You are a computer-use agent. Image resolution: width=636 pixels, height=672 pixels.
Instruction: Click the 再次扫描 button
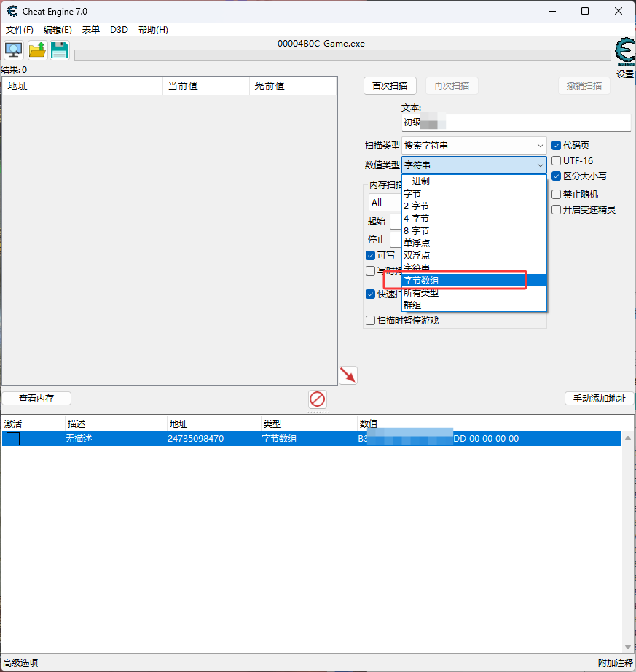452,86
